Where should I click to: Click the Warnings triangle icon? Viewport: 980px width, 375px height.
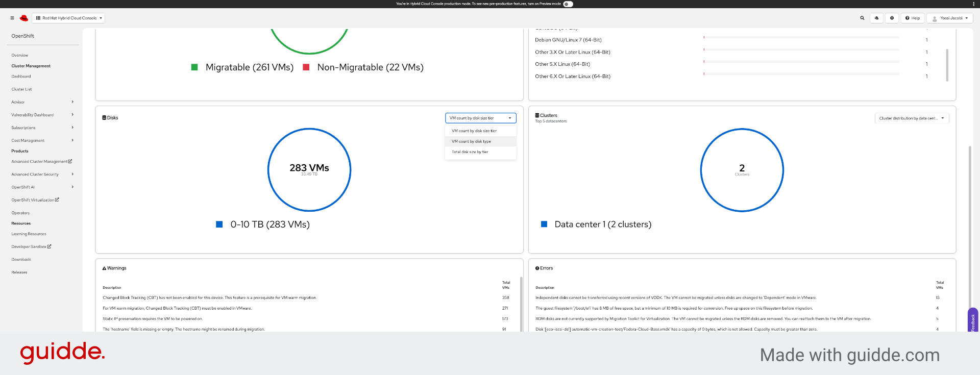coord(104,268)
